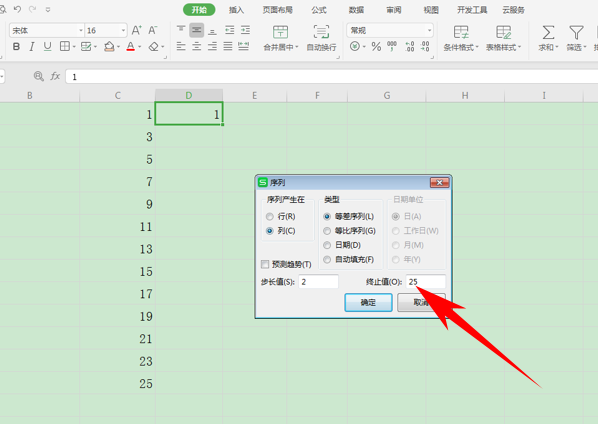Confirm with the 确定 button
598x424 pixels.
368,302
